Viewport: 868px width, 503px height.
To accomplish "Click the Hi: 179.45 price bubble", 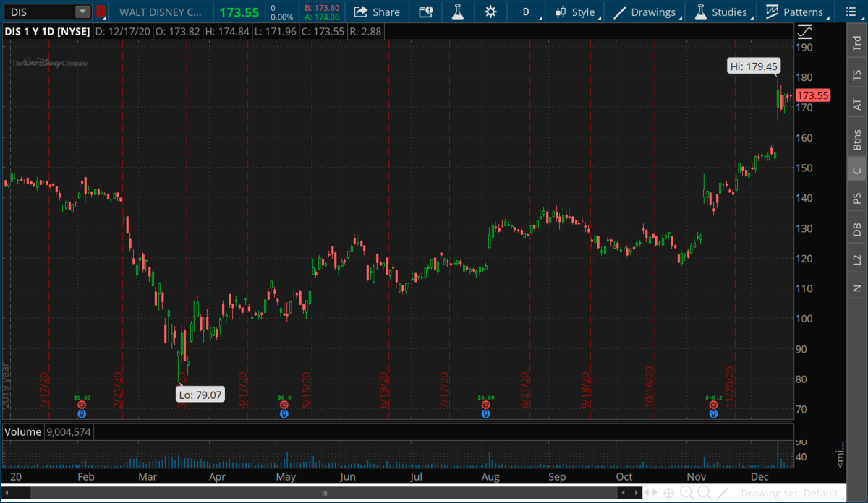I will pyautogui.click(x=753, y=66).
